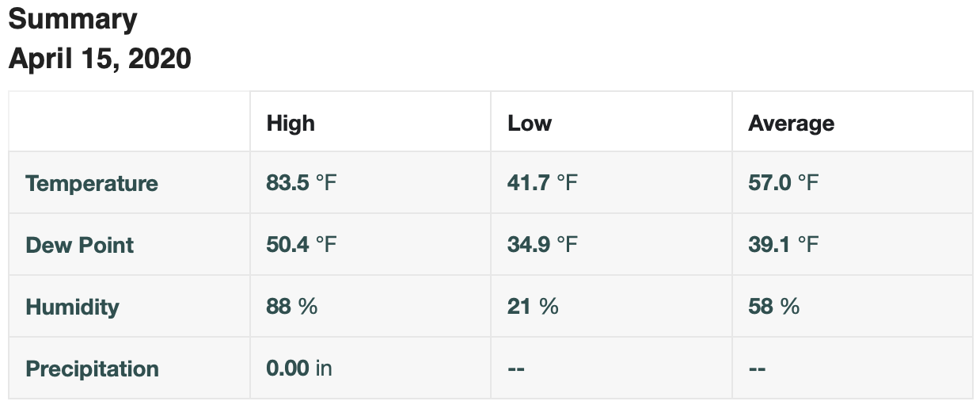Viewport: 980px width, 401px height.
Task: Click the empty Low precipitation cell
Action: (x=517, y=369)
